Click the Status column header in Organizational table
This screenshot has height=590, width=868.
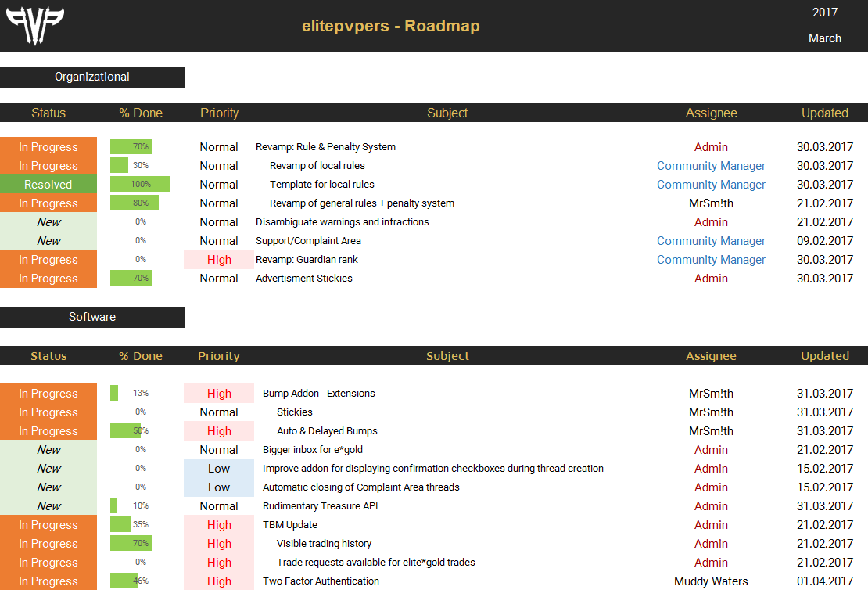tap(48, 113)
